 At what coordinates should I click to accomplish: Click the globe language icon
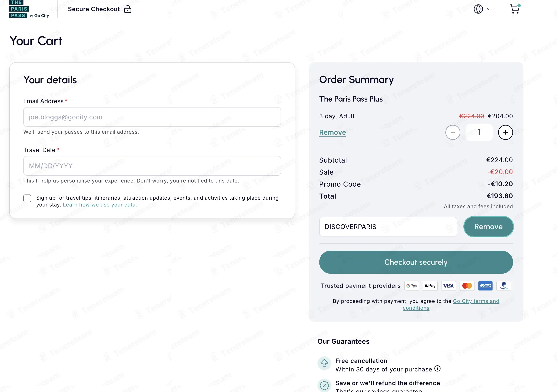pyautogui.click(x=478, y=9)
